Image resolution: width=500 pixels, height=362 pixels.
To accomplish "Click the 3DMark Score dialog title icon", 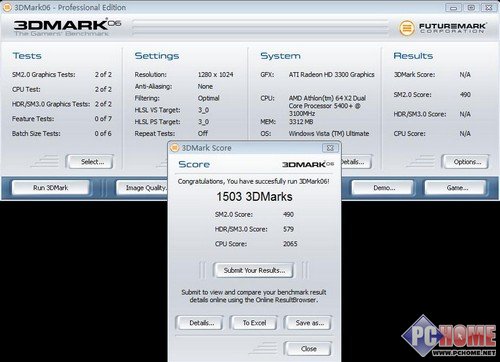I will pyautogui.click(x=175, y=148).
